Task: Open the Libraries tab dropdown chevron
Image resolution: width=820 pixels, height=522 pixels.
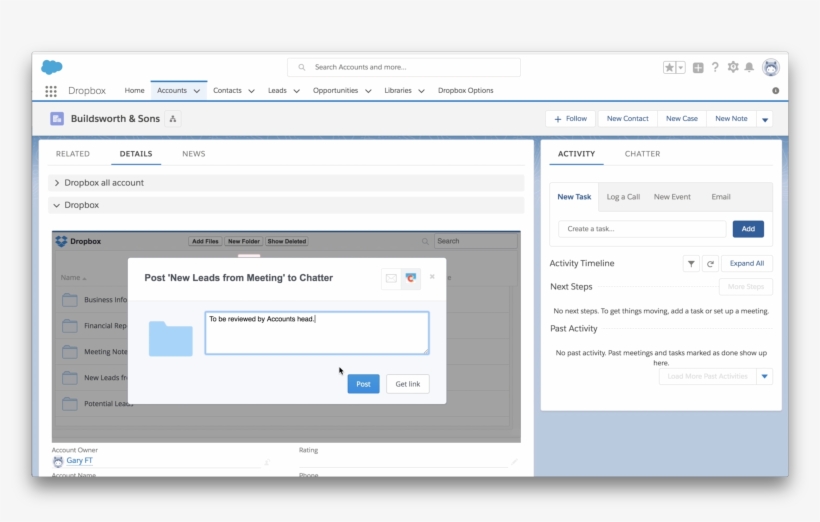Action: coord(422,91)
